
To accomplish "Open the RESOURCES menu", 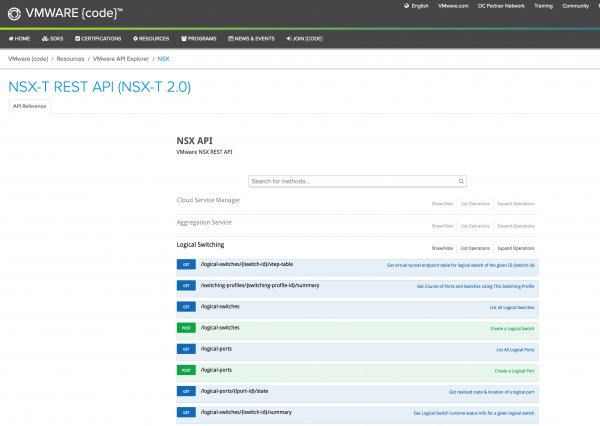I will point(151,39).
